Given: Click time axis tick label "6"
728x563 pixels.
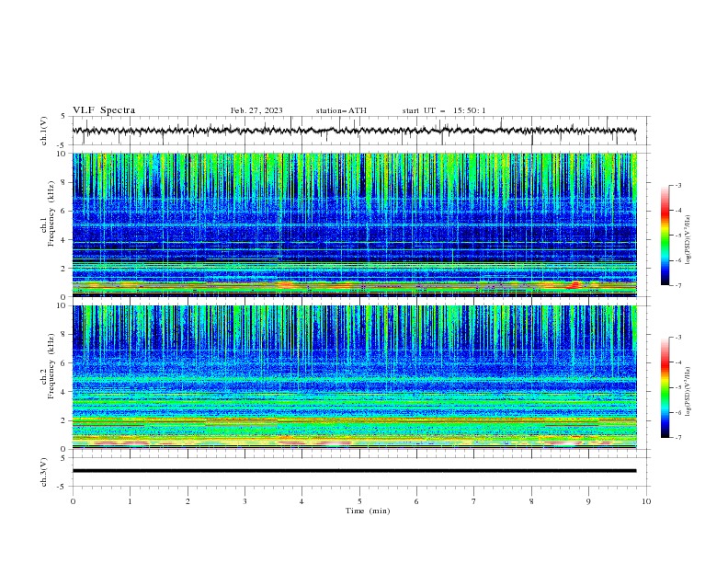Looking at the screenshot, I should pos(416,501).
